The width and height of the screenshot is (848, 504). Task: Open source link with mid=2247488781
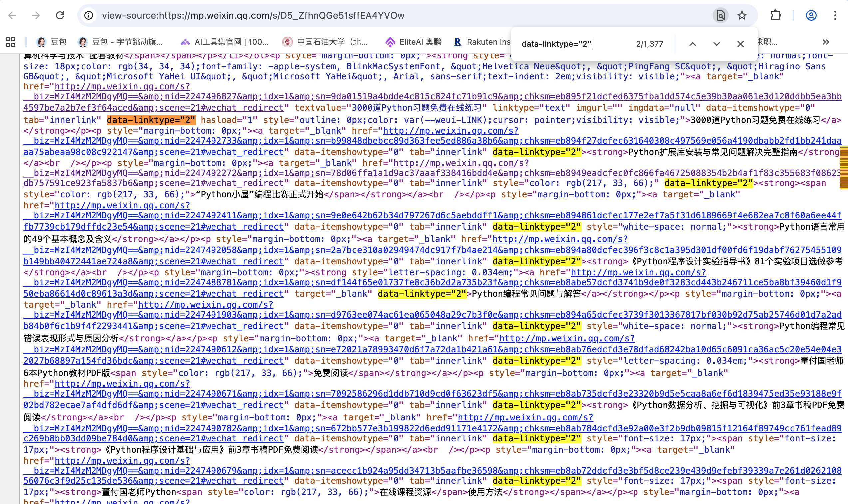click(x=432, y=283)
